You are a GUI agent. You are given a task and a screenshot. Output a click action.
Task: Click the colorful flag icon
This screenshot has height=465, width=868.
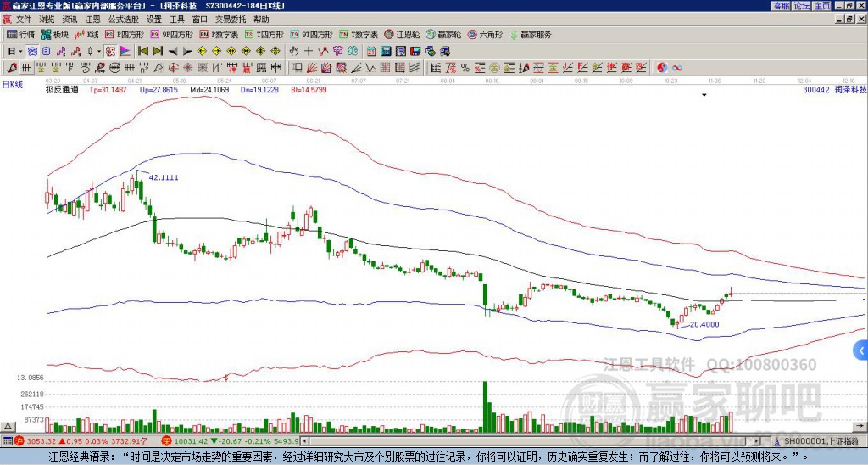click(x=125, y=52)
